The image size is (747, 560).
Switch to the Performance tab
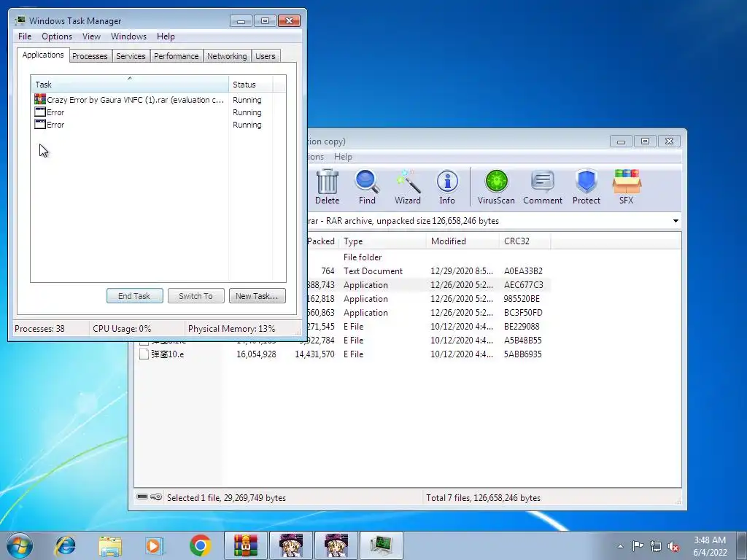(177, 56)
